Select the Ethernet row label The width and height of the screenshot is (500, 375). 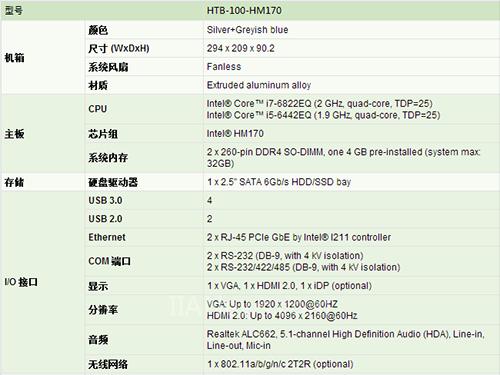(107, 237)
